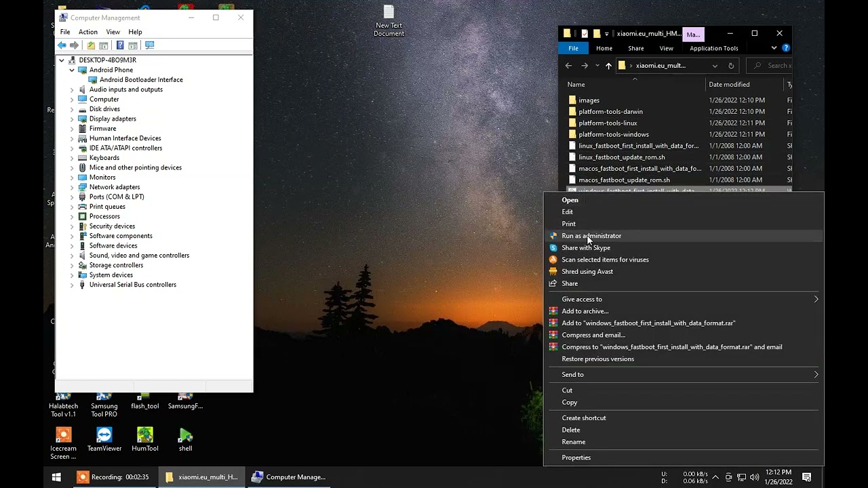This screenshot has height=488, width=868.
Task: Click the Show/Hide Action Pane icon
Action: [x=133, y=45]
